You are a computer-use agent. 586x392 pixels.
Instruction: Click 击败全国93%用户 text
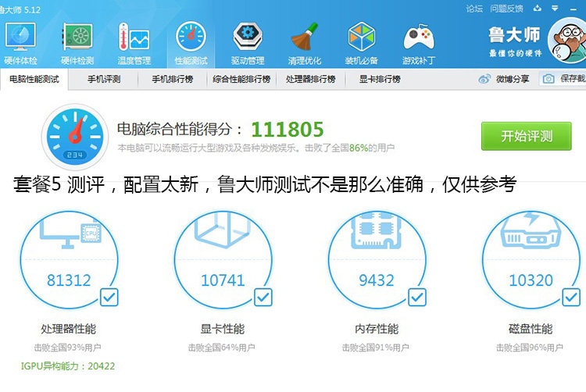click(68, 347)
